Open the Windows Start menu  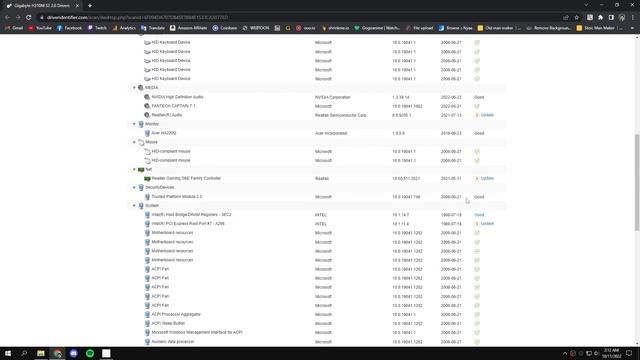coord(8,353)
